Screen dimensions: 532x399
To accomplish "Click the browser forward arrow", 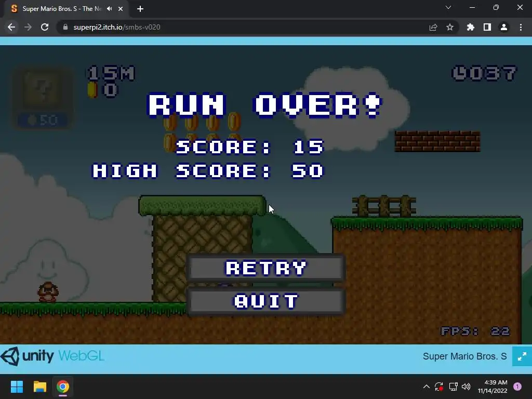I will (x=28, y=27).
